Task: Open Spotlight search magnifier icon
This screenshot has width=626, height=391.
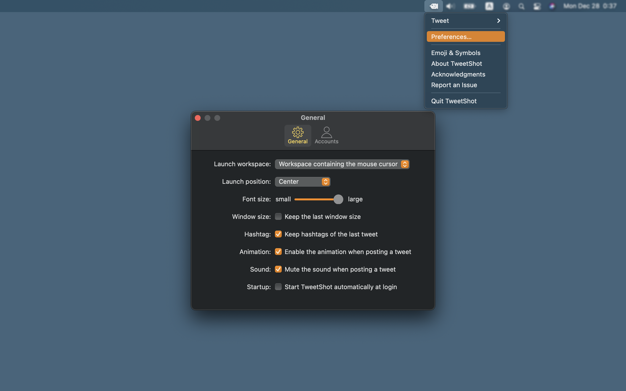Action: (521, 6)
